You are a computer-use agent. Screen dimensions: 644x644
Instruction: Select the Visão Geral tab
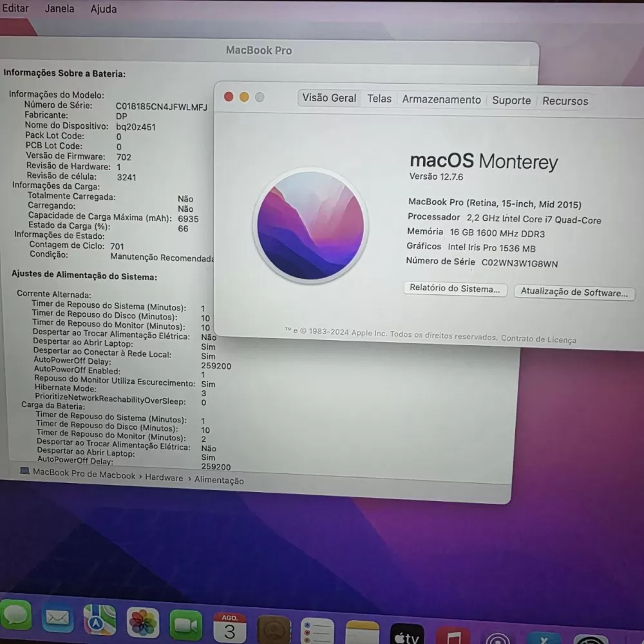(x=329, y=98)
